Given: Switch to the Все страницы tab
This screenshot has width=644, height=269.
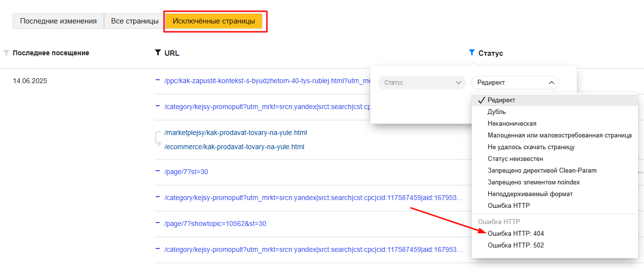Looking at the screenshot, I should (x=134, y=22).
